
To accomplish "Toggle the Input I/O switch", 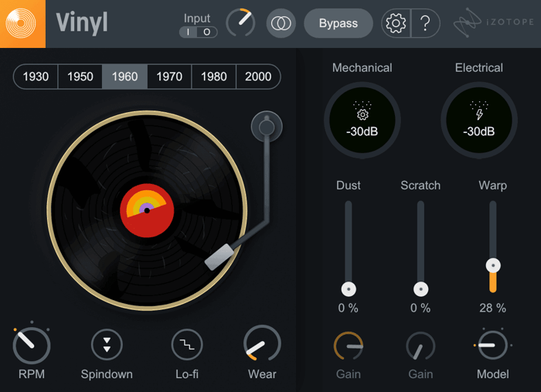I will click(198, 32).
